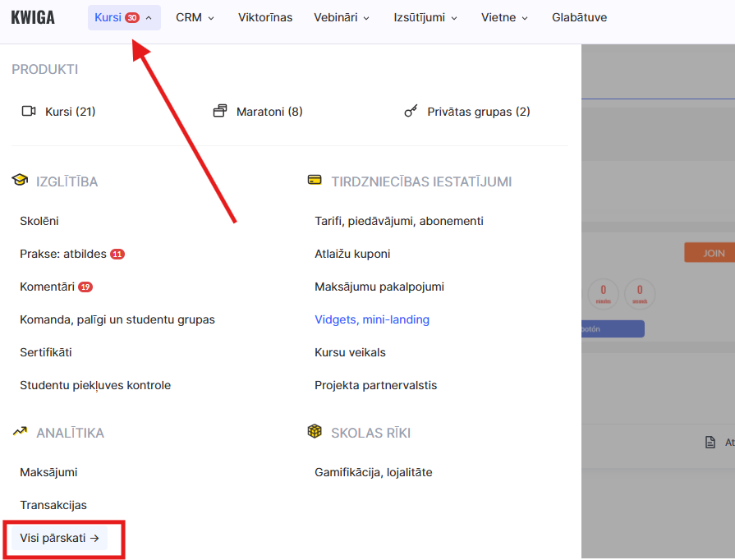735x560 pixels.
Task: Open the Viktorīnas menu item
Action: (x=265, y=17)
